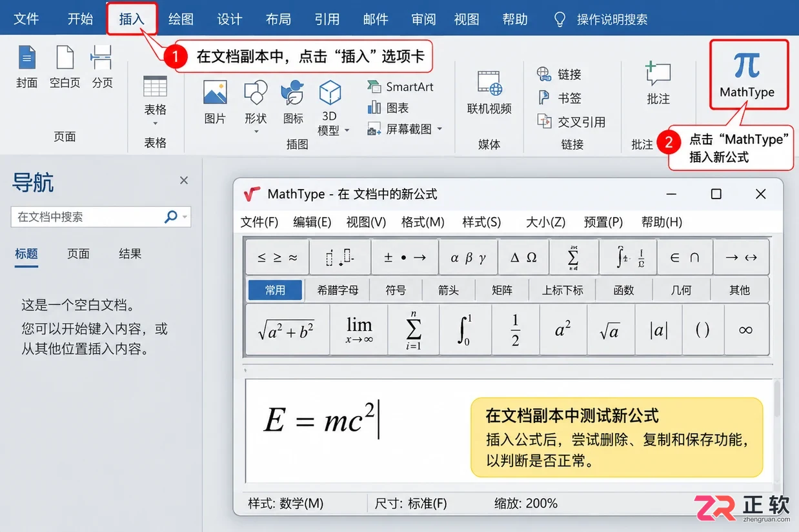Open the 文件 ribbon tab
Viewport: 799px width, 532px height.
coord(26,19)
